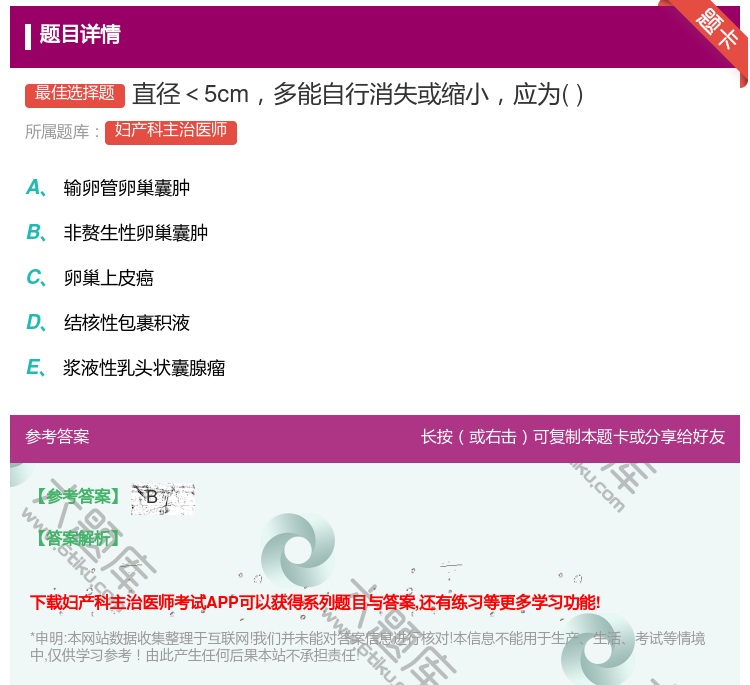Image resolution: width=750 pixels, height=685 pixels.
Task: Select option D 结核性包裹积液
Action: [127, 323]
